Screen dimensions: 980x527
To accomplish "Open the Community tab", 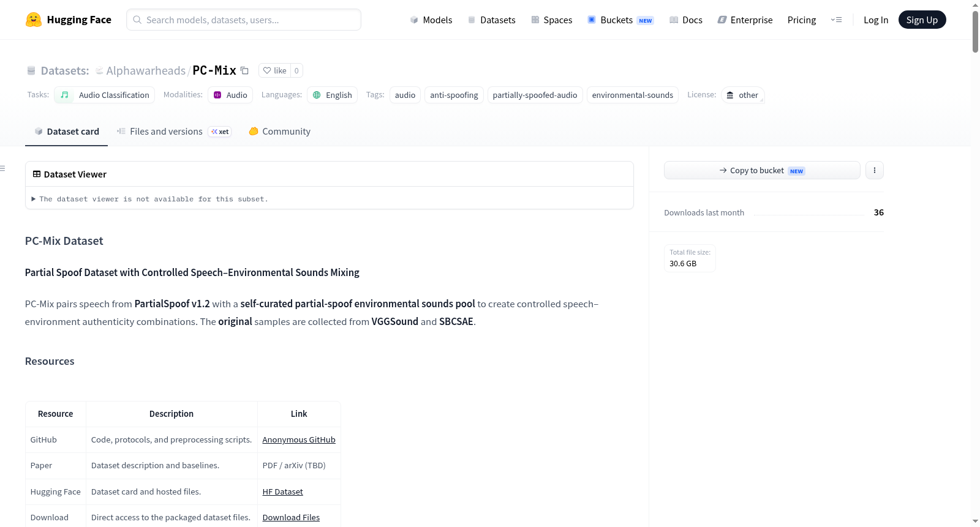I will (279, 131).
